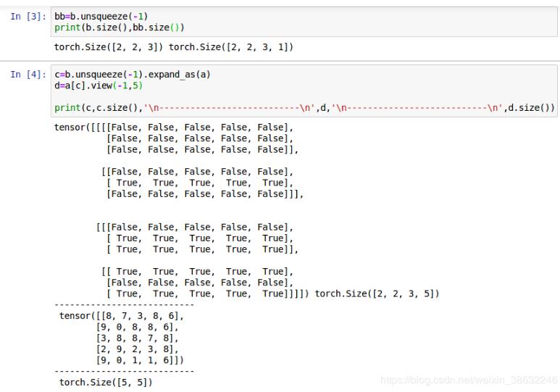Click the first line of boolean tensor output

pyautogui.click(x=174, y=128)
